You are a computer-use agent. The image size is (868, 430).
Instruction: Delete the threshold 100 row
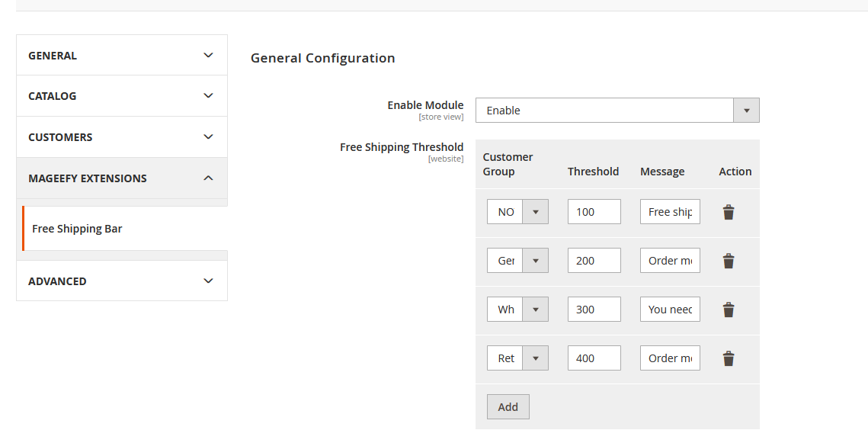728,212
